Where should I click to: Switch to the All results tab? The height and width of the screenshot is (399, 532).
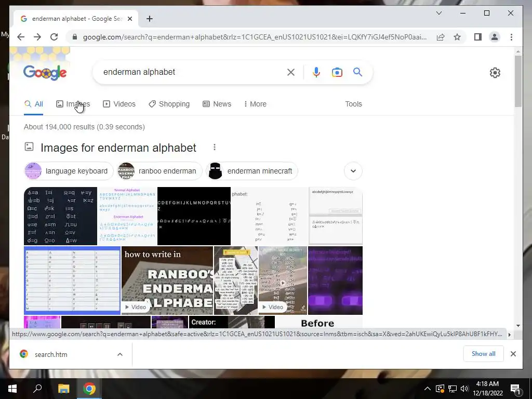tap(34, 104)
